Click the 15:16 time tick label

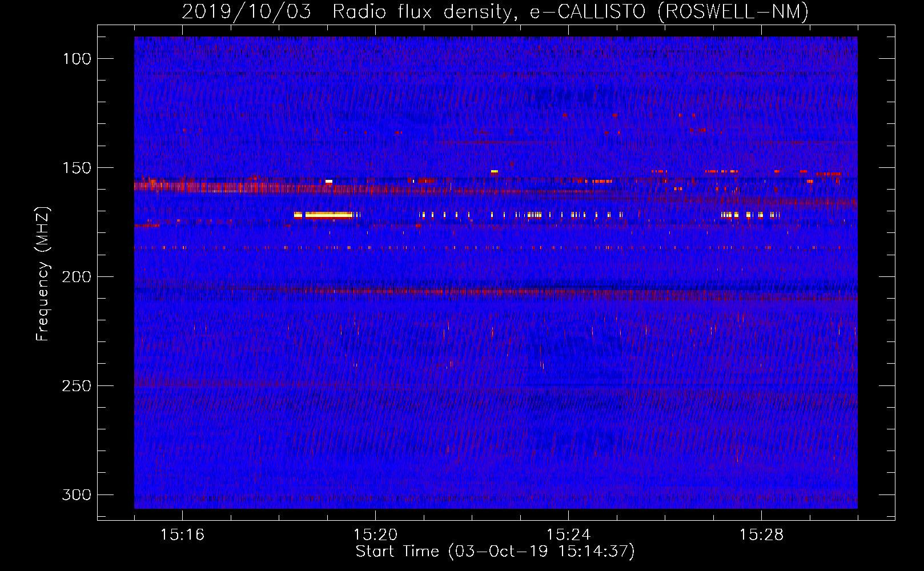(x=182, y=535)
